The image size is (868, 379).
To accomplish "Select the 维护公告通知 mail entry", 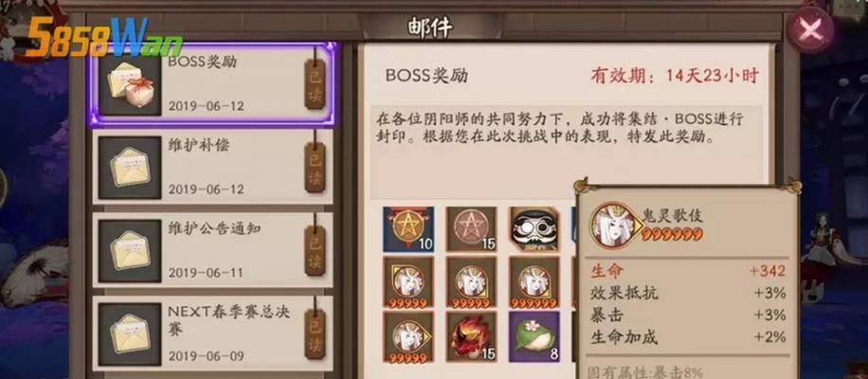I will click(213, 249).
